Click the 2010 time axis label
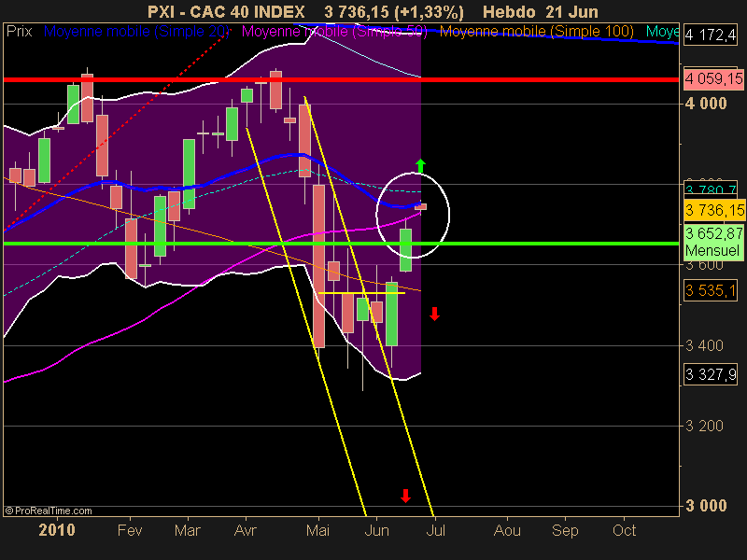The width and height of the screenshot is (747, 560). coord(57,530)
